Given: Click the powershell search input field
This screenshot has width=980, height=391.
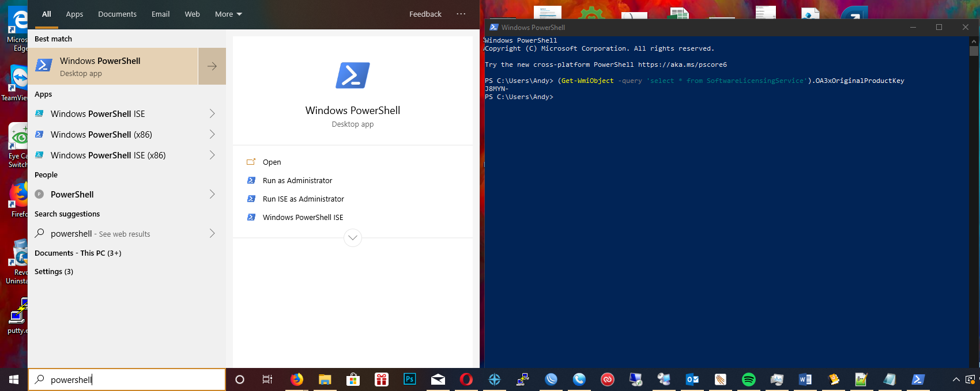Looking at the screenshot, I should [x=127, y=379].
